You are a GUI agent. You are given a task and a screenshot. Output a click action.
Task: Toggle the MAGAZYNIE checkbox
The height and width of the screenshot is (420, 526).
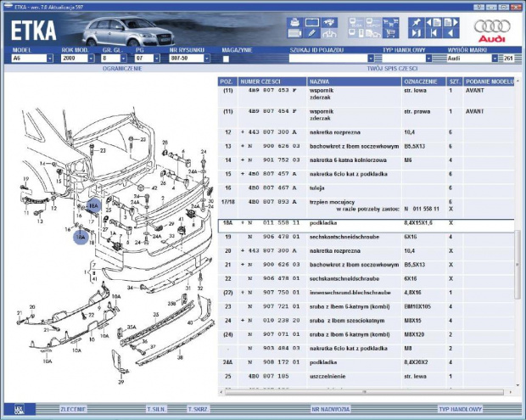pyautogui.click(x=227, y=59)
